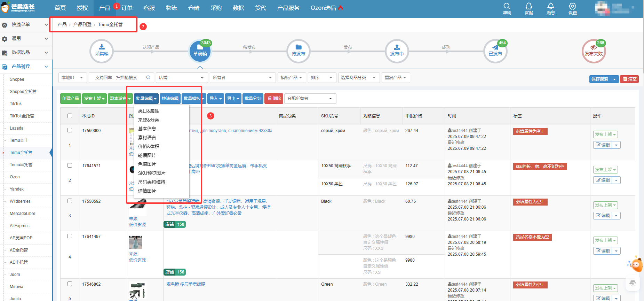
Task: Select the 已发布 step circle
Action: pyautogui.click(x=495, y=51)
